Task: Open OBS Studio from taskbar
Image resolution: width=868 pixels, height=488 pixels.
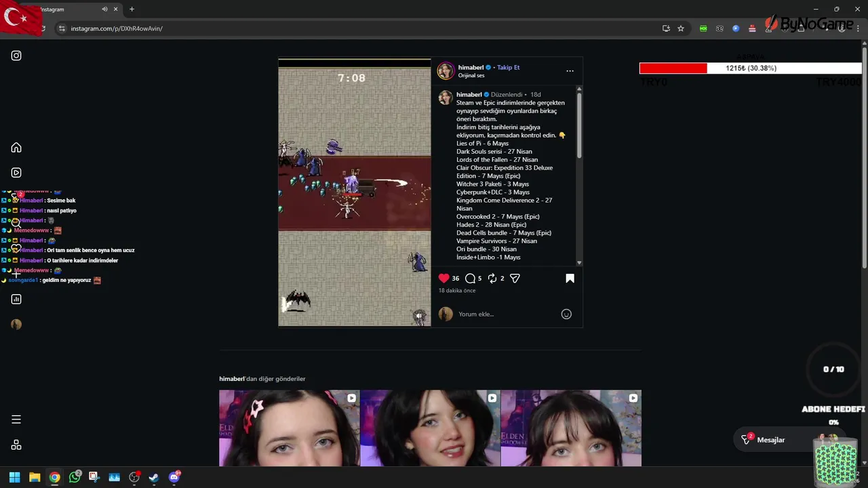Action: [134, 477]
